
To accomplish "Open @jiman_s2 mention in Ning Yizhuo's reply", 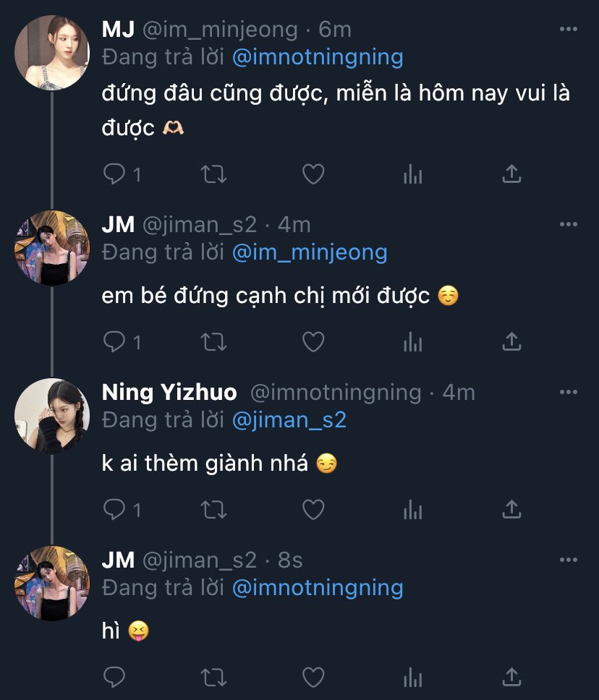I will click(x=289, y=419).
